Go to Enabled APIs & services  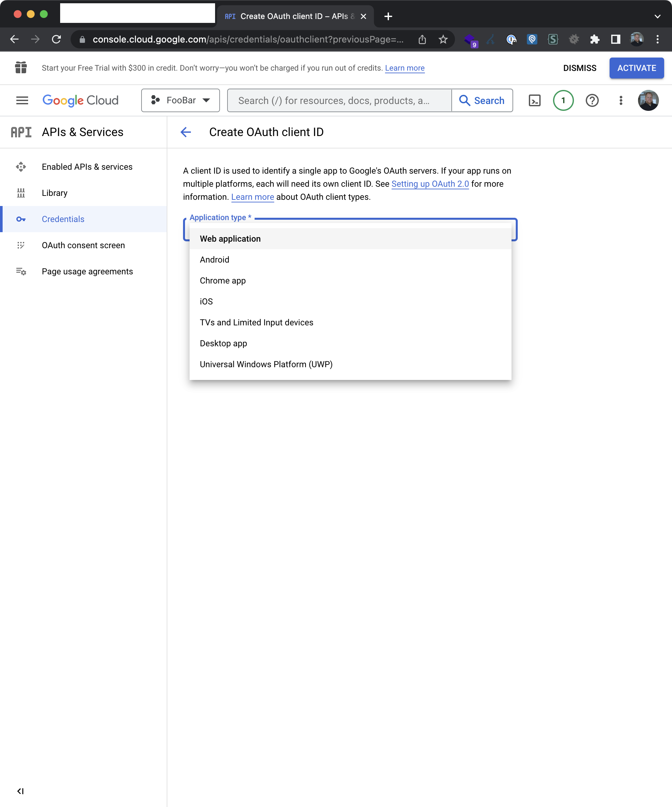pyautogui.click(x=87, y=167)
